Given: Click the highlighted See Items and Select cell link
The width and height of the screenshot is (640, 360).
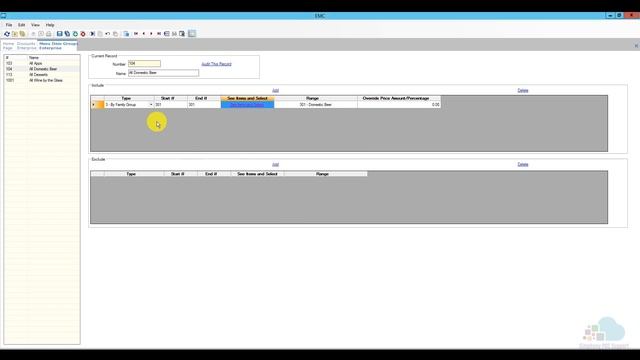Looking at the screenshot, I should pos(247,105).
